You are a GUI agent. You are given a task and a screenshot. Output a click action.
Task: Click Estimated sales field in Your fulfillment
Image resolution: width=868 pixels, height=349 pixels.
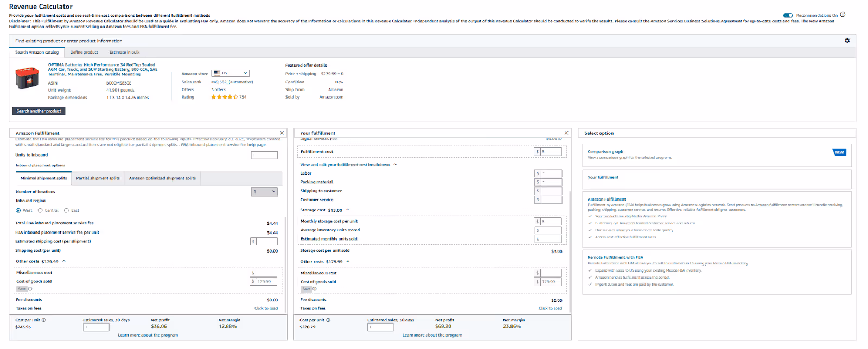click(380, 327)
